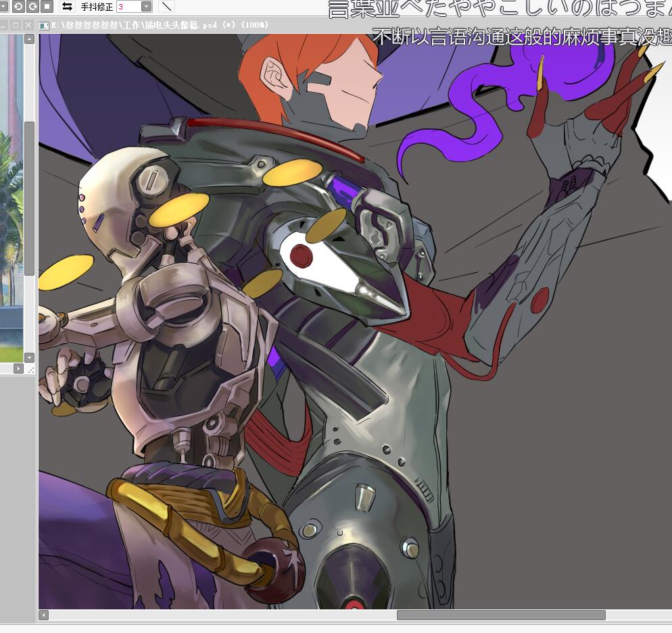Image resolution: width=672 pixels, height=633 pixels.
Task: Flip canvas horizontally with double-arrow icon
Action: tap(67, 6)
